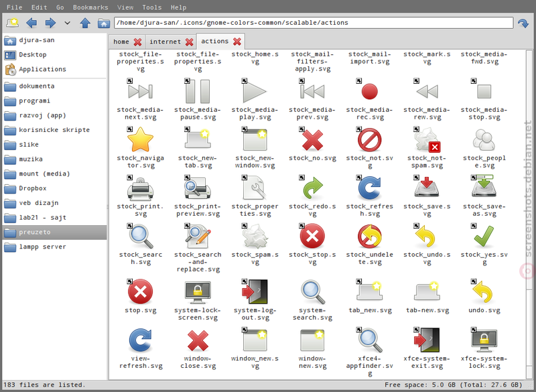The image size is (536, 392).
Task: Select stock_navigator.svg star icon
Action: pyautogui.click(x=140, y=139)
